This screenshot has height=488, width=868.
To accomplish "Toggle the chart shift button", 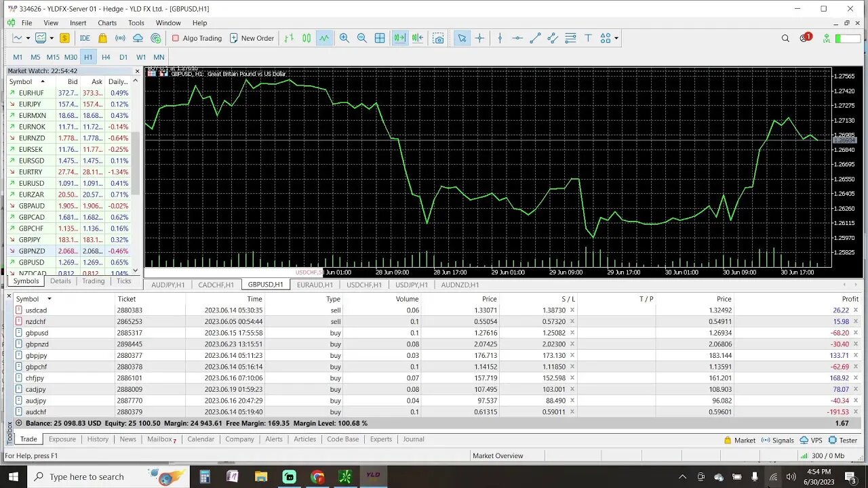I will click(x=417, y=38).
